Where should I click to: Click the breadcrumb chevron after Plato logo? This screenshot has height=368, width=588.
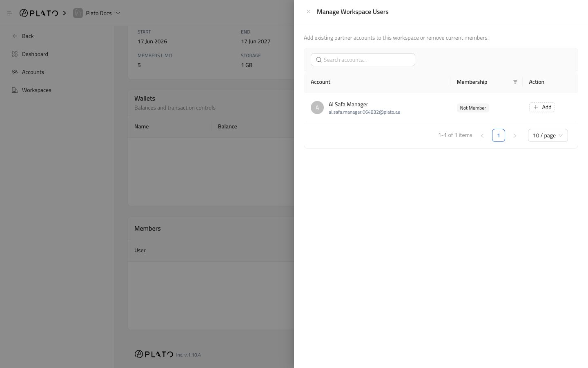coord(65,13)
